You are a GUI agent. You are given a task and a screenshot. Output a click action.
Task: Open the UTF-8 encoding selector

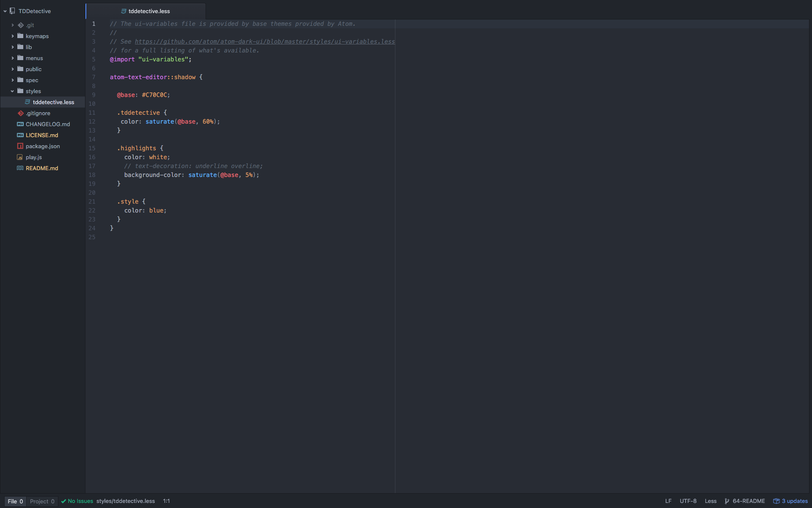click(x=688, y=501)
